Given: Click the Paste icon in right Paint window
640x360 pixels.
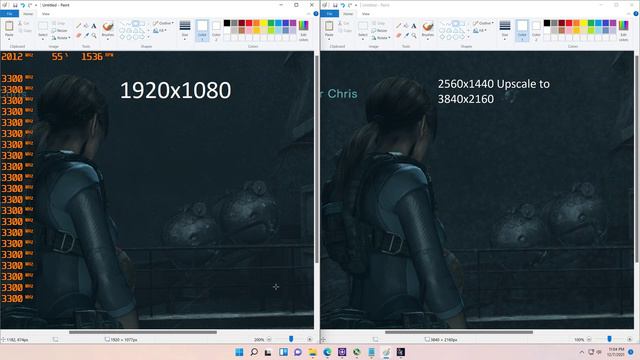Looking at the screenshot, I should pos(329,27).
